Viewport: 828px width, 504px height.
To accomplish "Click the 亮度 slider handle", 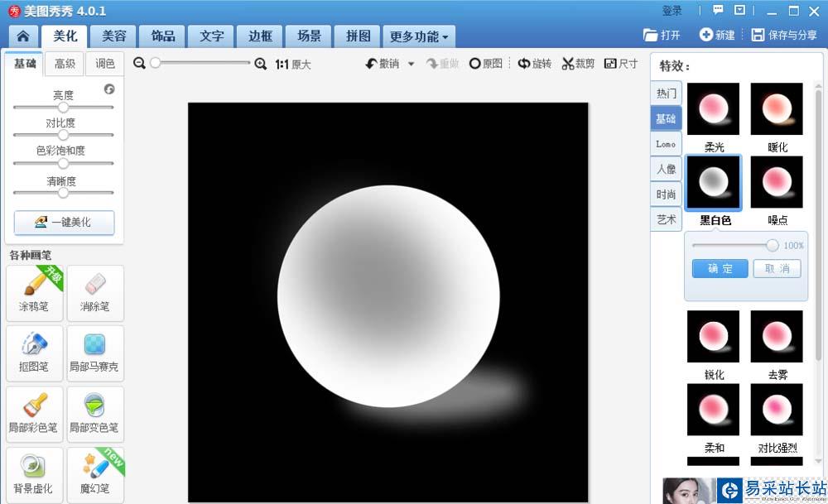I will [x=64, y=107].
